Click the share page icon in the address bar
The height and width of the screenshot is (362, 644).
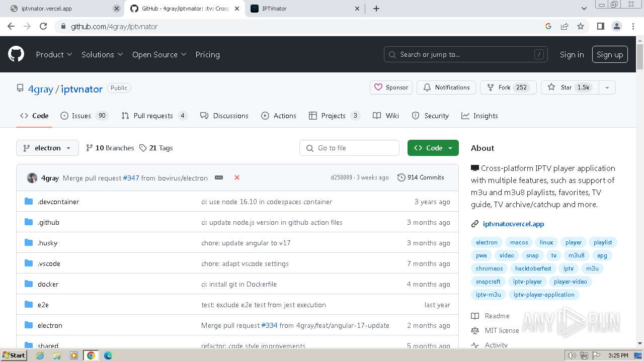tap(565, 26)
